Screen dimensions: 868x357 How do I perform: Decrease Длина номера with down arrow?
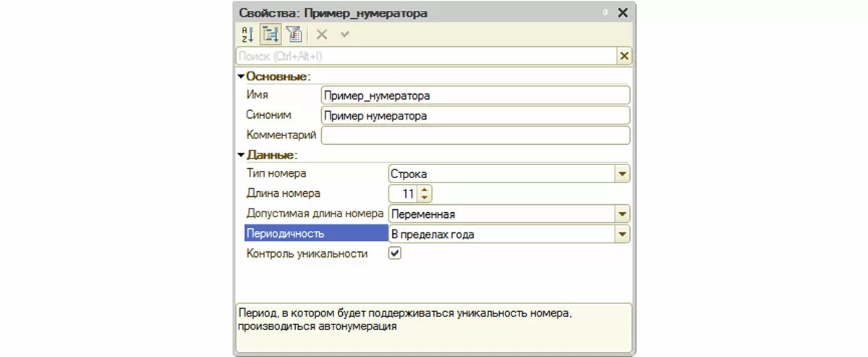(425, 197)
